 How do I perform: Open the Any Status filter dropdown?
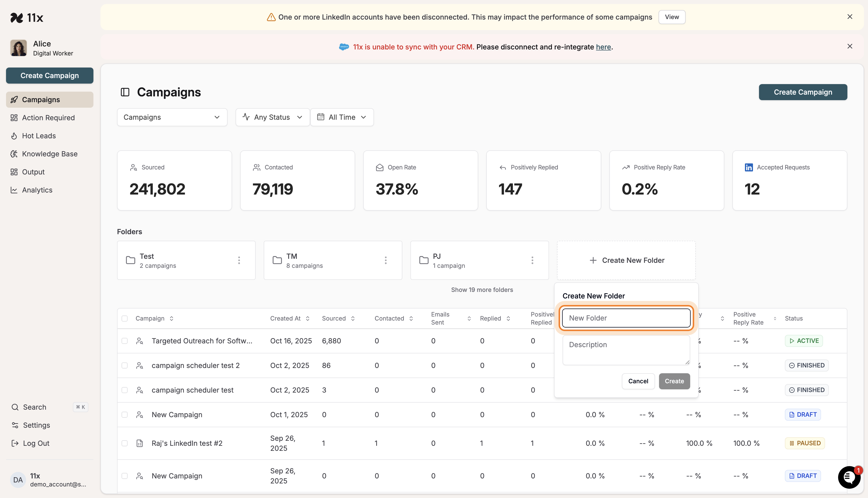pos(272,117)
